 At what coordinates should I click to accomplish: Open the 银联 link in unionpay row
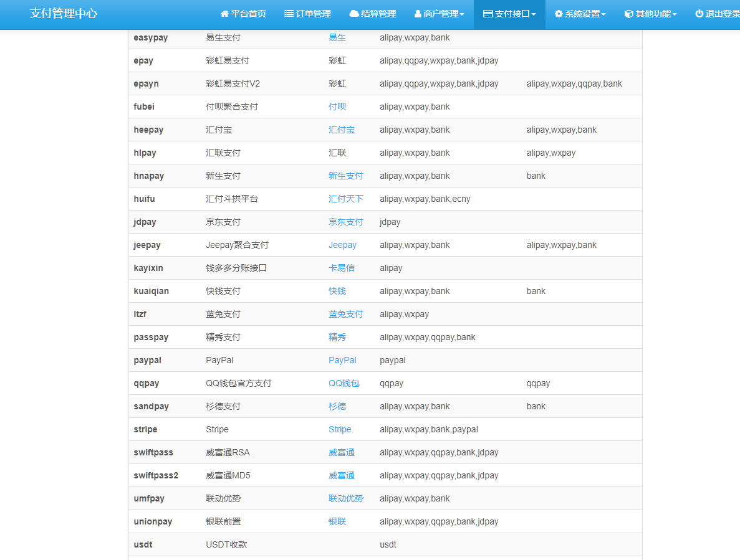(x=337, y=522)
